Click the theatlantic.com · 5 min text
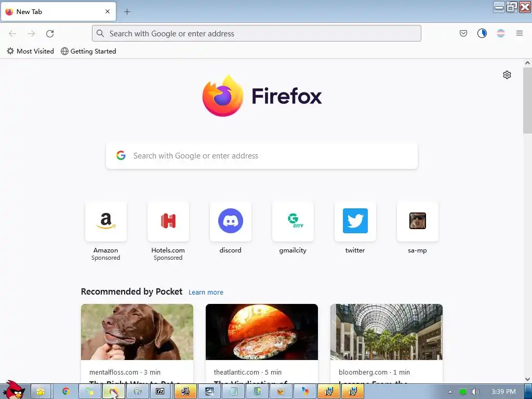 pyautogui.click(x=248, y=372)
